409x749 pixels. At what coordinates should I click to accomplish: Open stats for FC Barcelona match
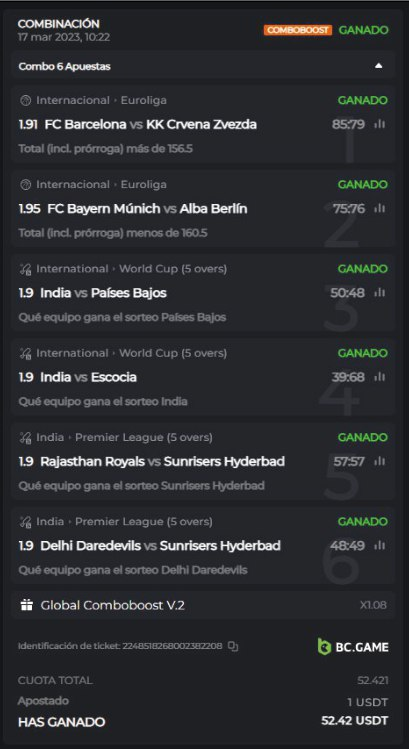click(x=380, y=124)
